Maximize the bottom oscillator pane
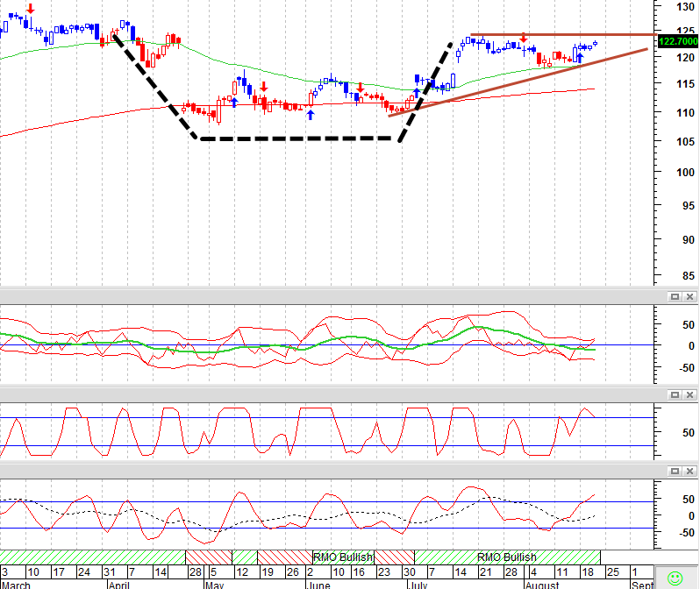700x589 pixels. coord(675,472)
